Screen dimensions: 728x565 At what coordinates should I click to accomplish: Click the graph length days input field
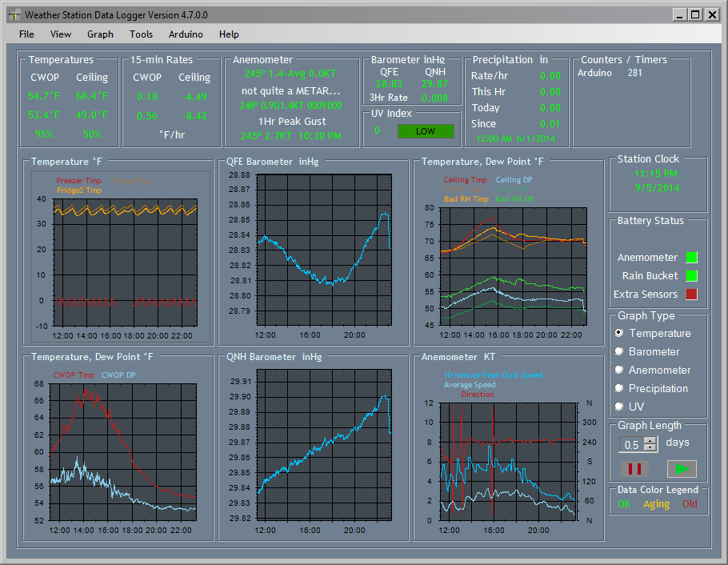pos(632,444)
